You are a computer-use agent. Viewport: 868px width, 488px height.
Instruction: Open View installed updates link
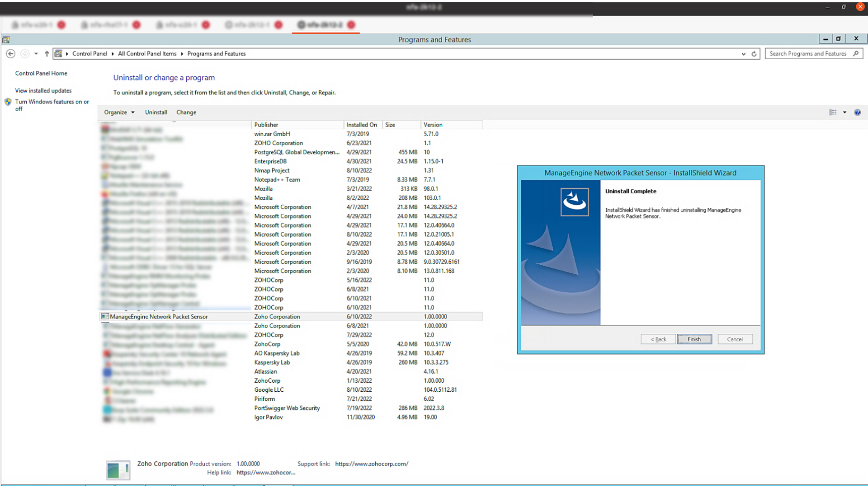click(43, 91)
